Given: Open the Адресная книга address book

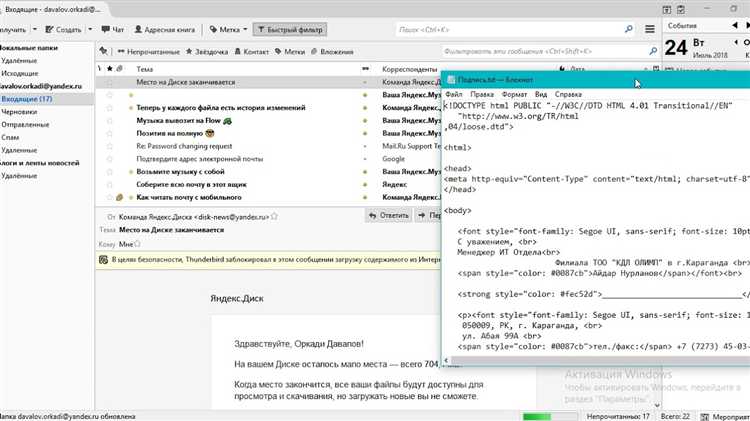Looking at the screenshot, I should 165,30.
